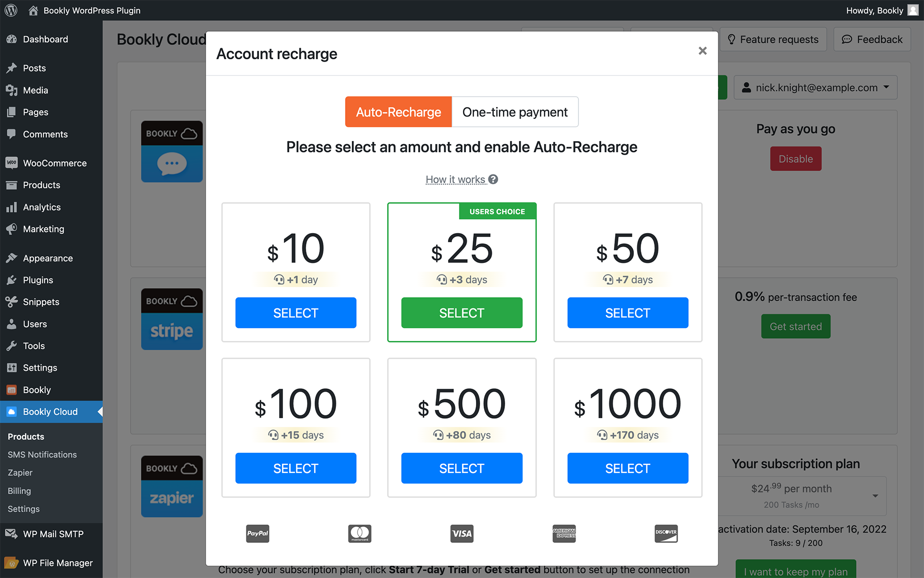
Task: Open nick.knight@example.com account dropdown
Action: 815,88
